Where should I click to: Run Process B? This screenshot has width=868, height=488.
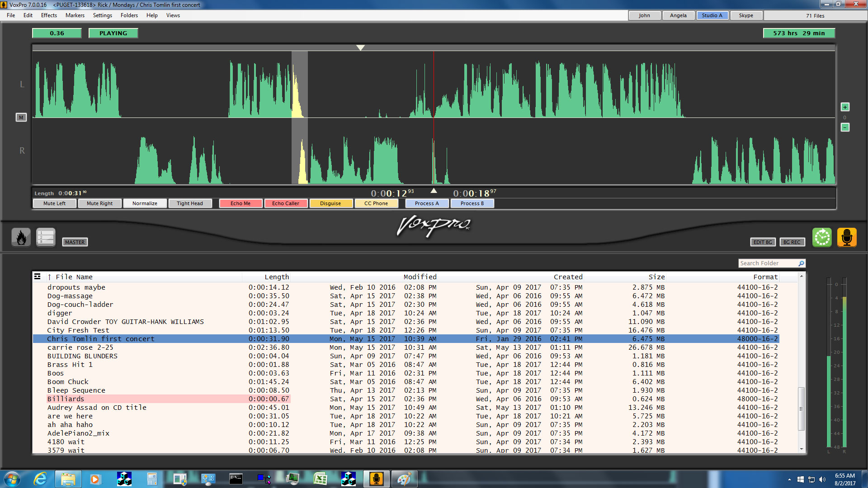coord(472,203)
